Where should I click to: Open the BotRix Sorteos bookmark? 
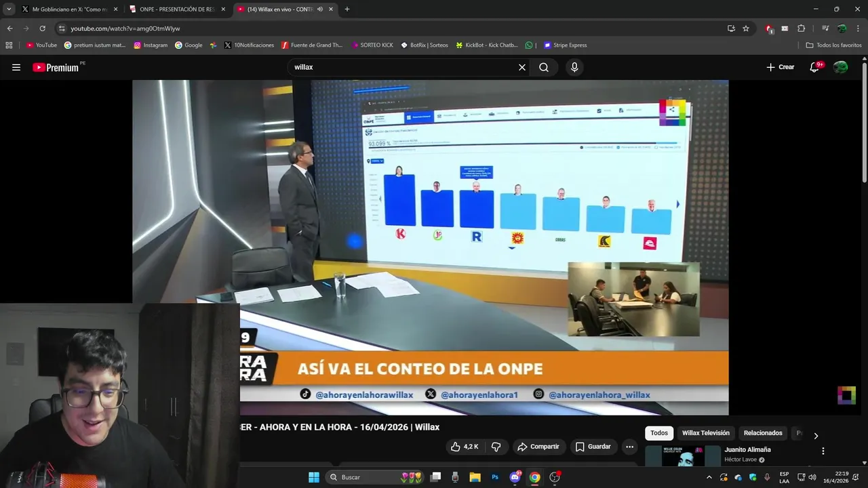425,45
